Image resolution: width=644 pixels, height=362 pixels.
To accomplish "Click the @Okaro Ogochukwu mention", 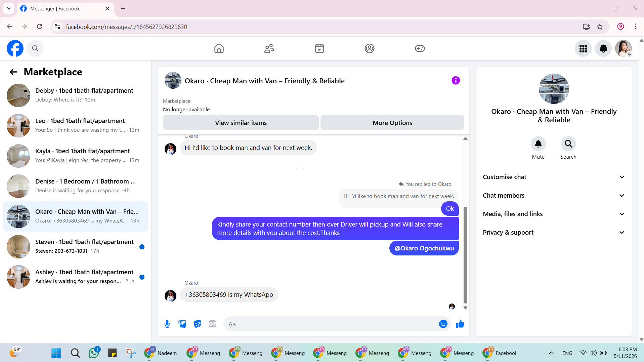I will click(x=424, y=248).
